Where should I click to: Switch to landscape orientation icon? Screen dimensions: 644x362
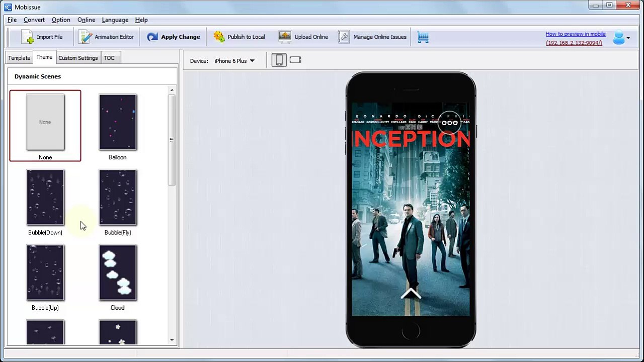(295, 60)
